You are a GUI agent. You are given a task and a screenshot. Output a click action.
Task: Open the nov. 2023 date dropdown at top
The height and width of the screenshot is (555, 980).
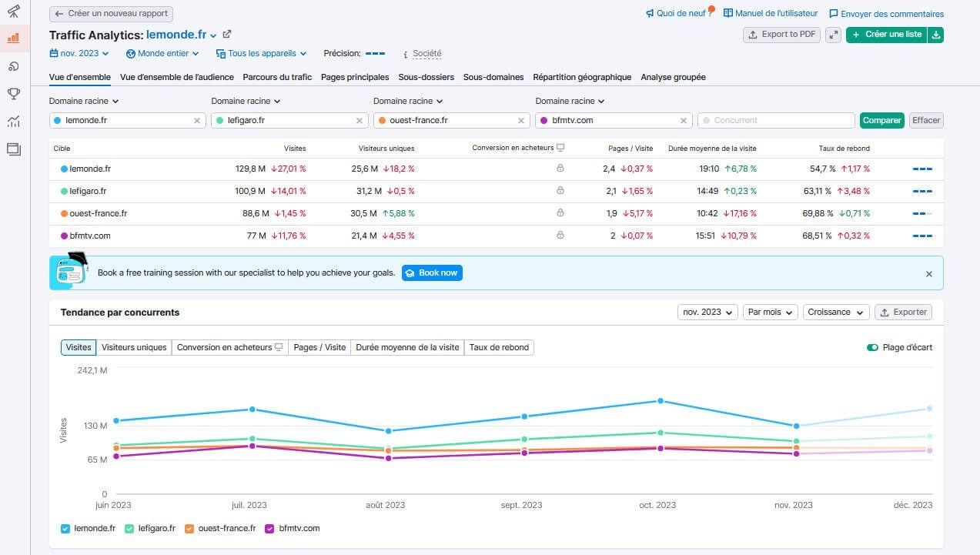[79, 53]
